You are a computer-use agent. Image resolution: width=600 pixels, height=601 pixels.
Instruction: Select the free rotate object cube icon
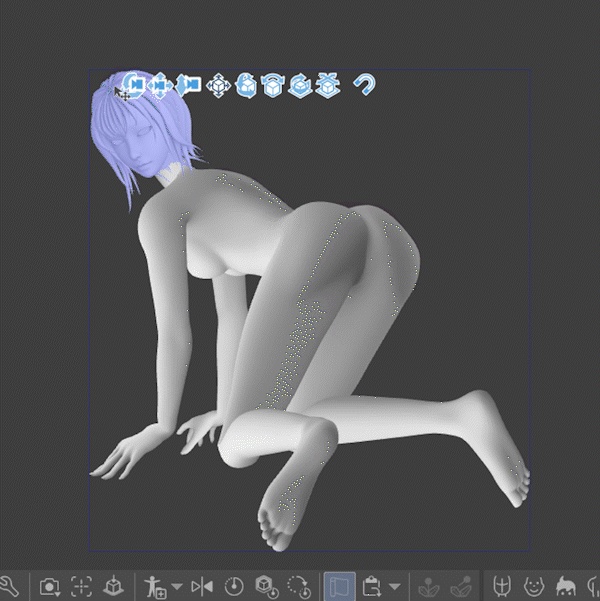click(245, 85)
